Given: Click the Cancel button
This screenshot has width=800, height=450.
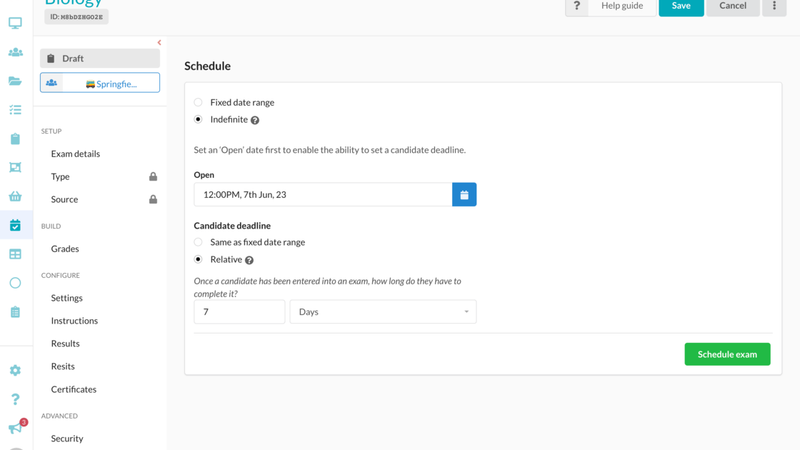Looking at the screenshot, I should (x=733, y=6).
